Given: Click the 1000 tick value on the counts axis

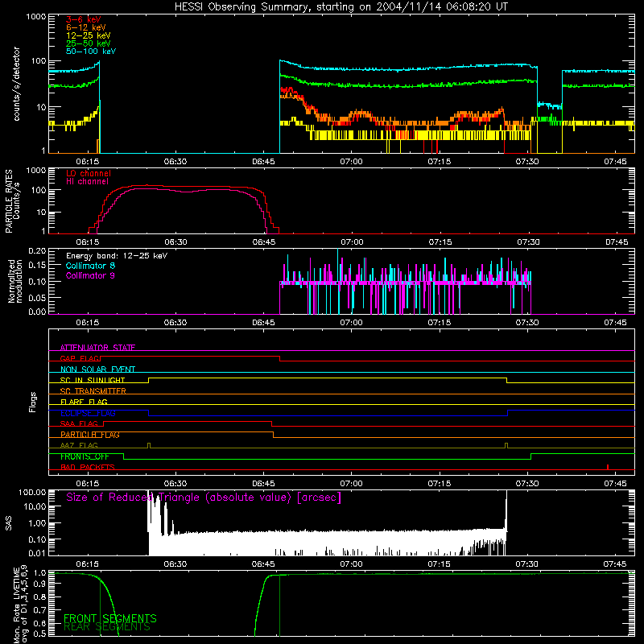Looking at the screenshot, I should click(36, 17).
